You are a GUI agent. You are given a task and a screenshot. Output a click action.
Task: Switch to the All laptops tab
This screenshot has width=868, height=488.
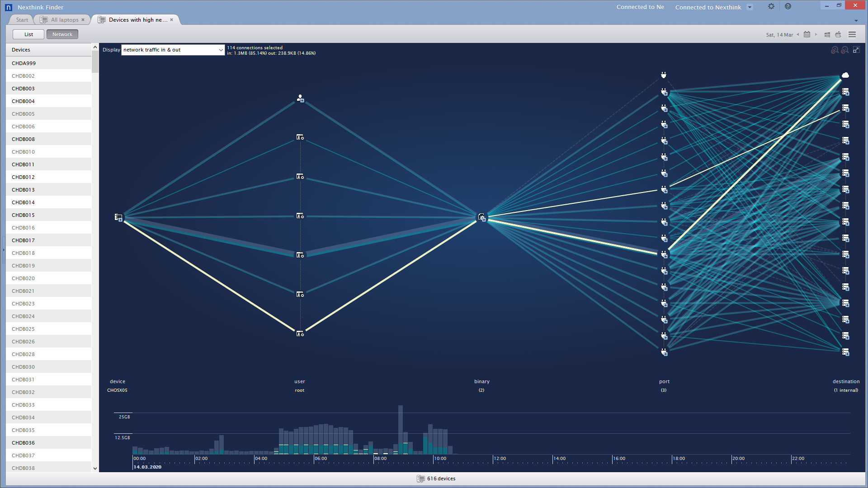click(64, 20)
